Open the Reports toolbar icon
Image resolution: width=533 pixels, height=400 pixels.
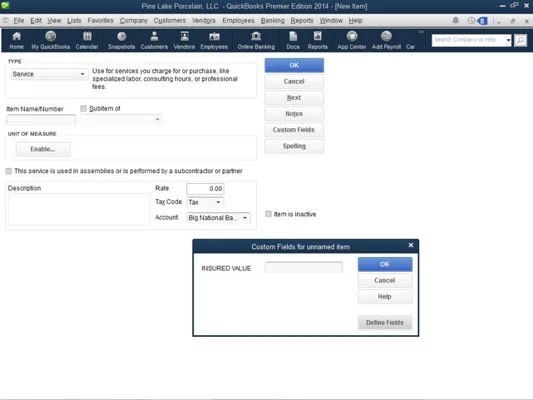(x=317, y=40)
